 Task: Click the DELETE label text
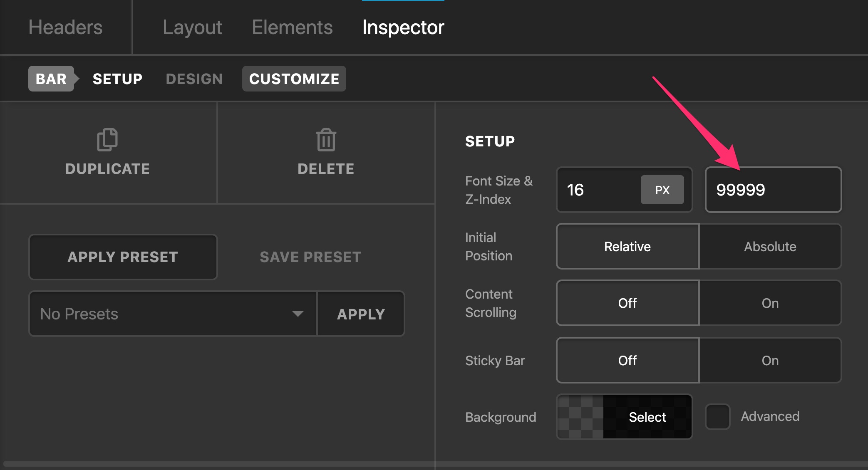pyautogui.click(x=326, y=169)
